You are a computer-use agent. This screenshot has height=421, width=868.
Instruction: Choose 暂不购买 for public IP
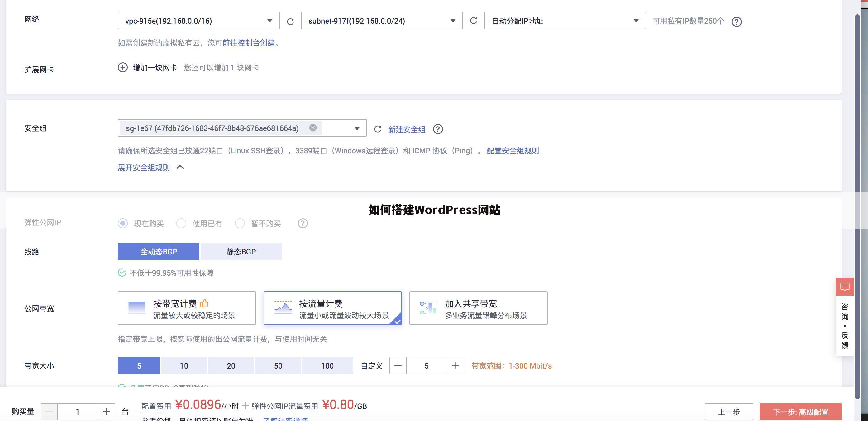[240, 223]
